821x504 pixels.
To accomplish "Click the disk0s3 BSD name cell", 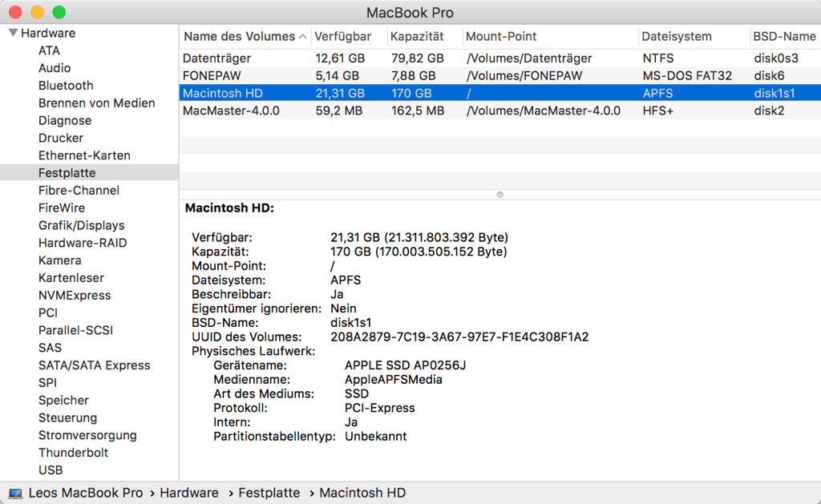I will tap(776, 58).
